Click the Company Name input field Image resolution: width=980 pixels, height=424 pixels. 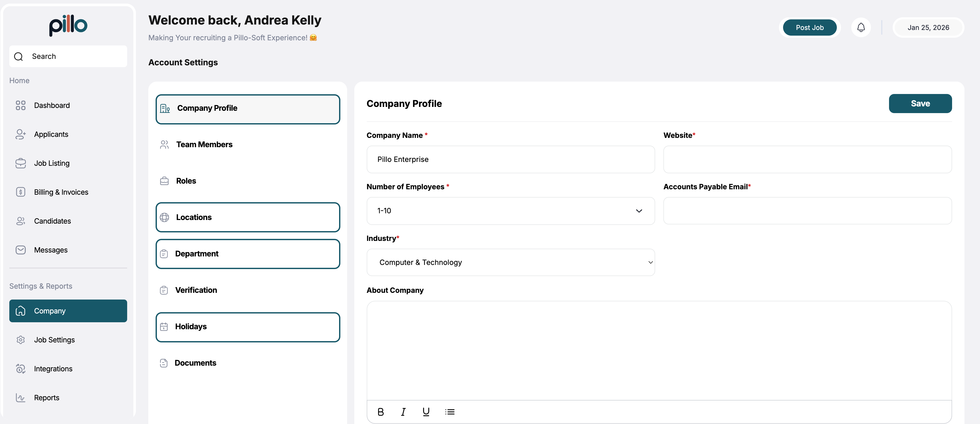pyautogui.click(x=510, y=159)
